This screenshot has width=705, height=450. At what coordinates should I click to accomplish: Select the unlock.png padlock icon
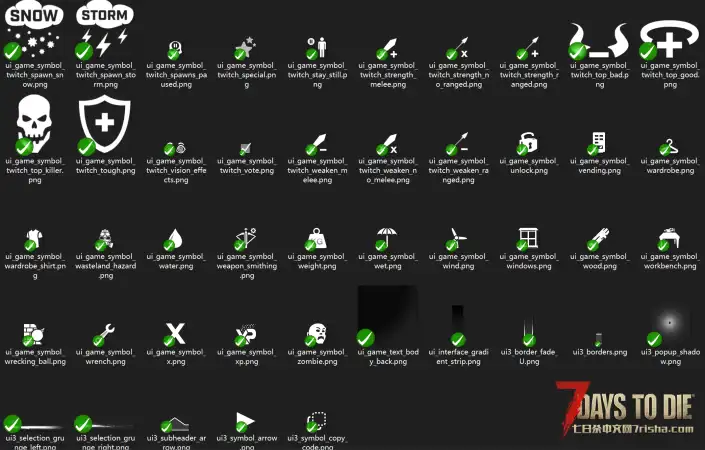[528, 143]
